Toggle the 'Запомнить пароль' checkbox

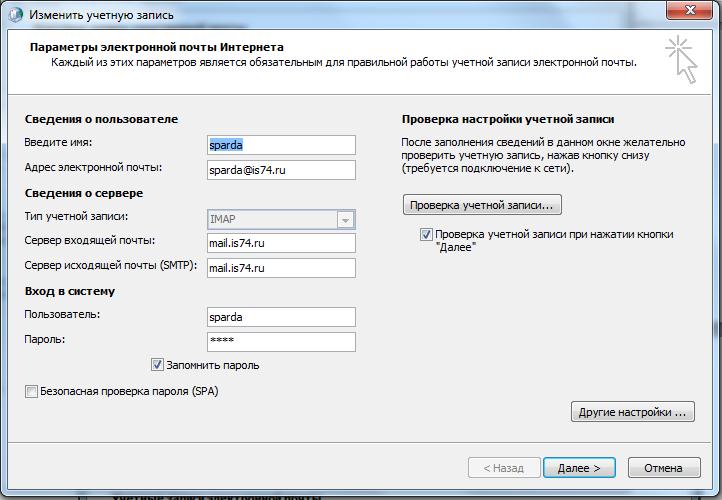[x=157, y=365]
